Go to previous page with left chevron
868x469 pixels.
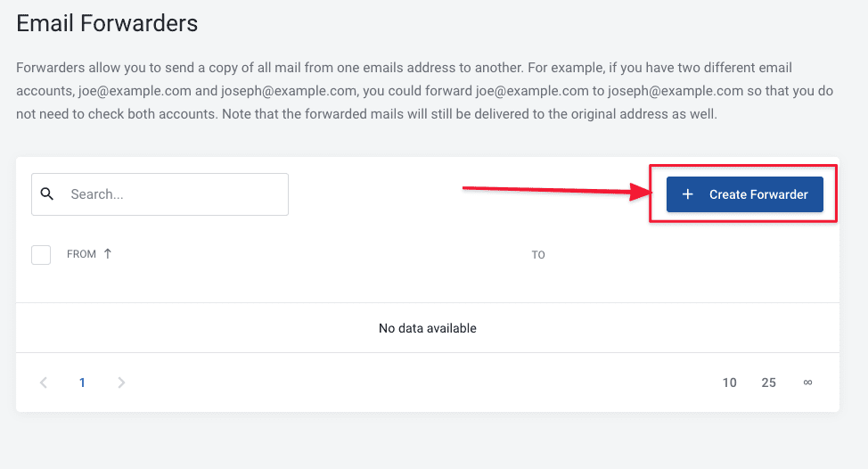click(44, 383)
